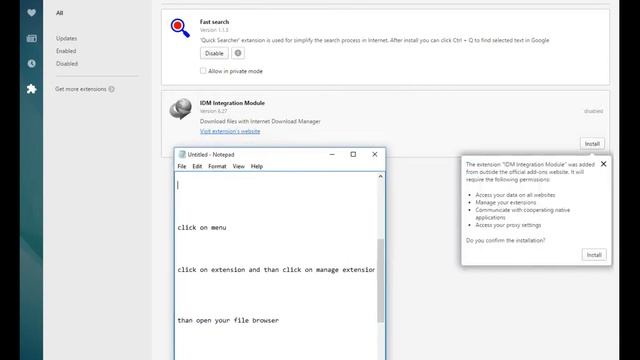Disable the Fast search extension

point(214,53)
